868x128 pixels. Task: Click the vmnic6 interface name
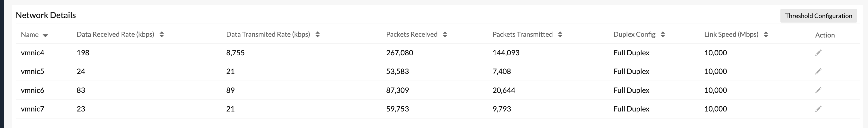click(33, 90)
